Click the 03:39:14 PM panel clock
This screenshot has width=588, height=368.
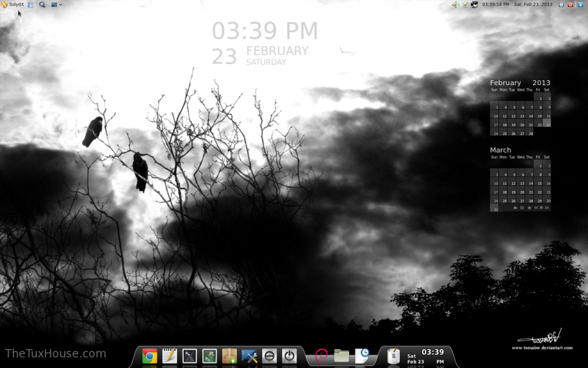(496, 5)
